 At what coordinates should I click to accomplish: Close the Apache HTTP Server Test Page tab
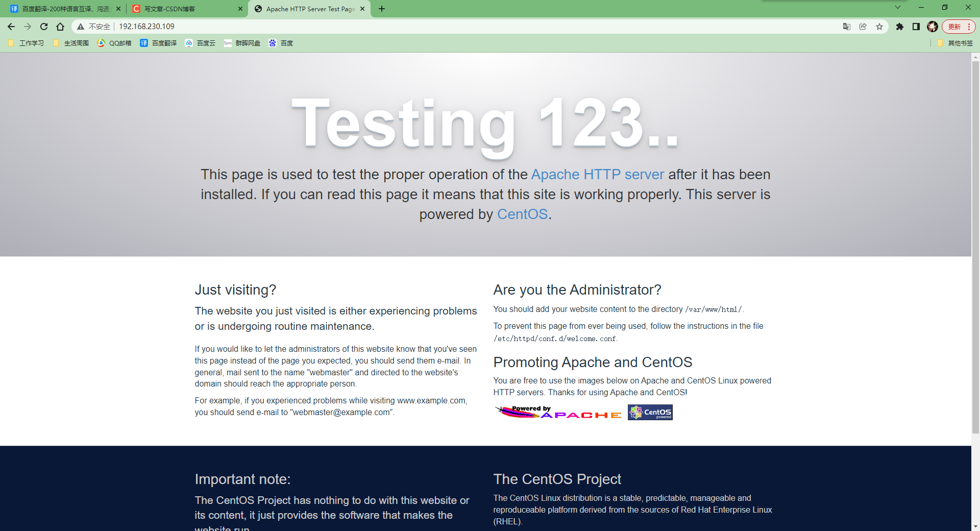(x=362, y=9)
